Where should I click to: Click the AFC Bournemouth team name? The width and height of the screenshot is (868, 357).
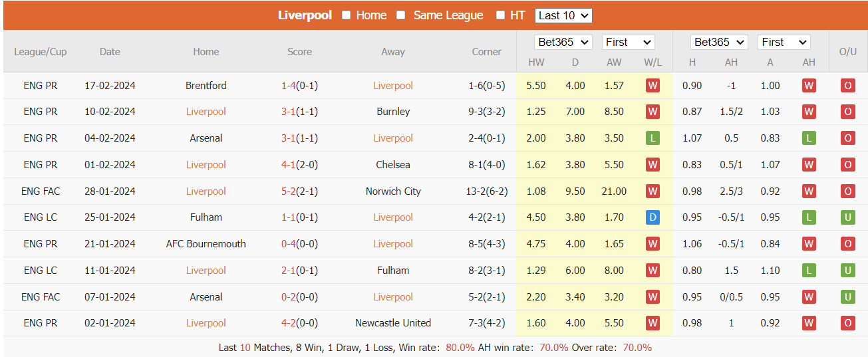206,244
